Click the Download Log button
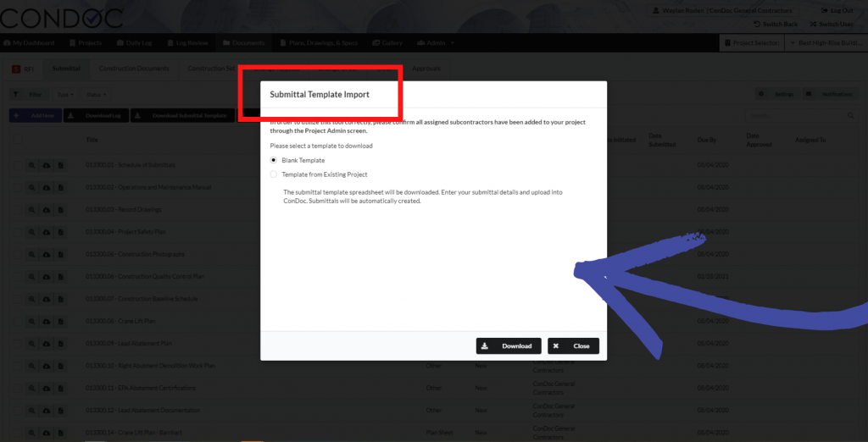 (x=97, y=116)
